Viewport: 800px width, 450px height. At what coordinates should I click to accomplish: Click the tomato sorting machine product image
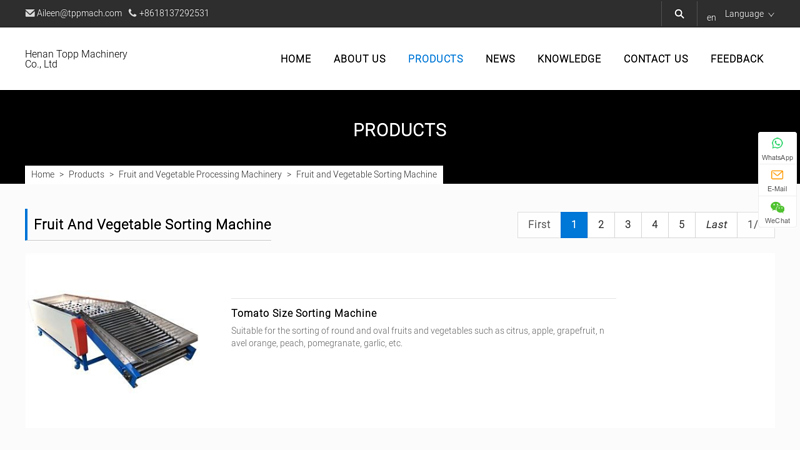tap(113, 340)
